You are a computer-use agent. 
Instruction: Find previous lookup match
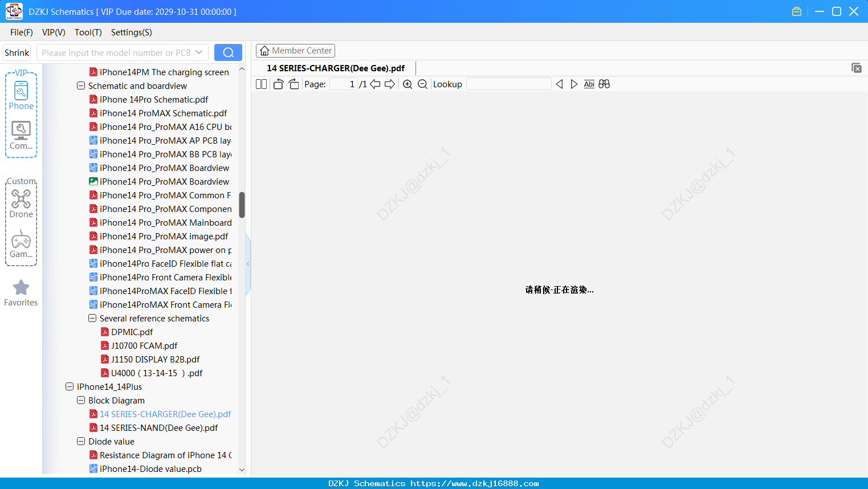559,84
